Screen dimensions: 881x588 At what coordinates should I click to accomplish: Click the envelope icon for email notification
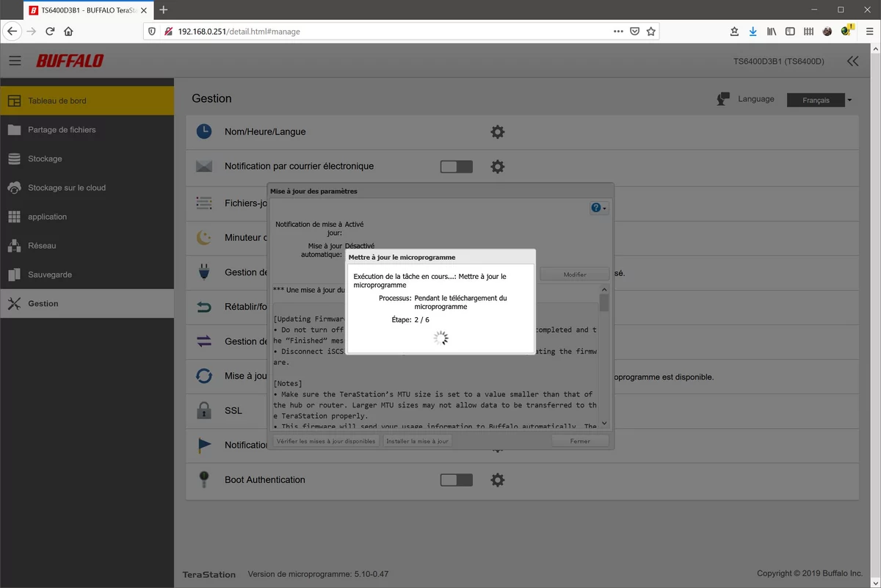204,167
